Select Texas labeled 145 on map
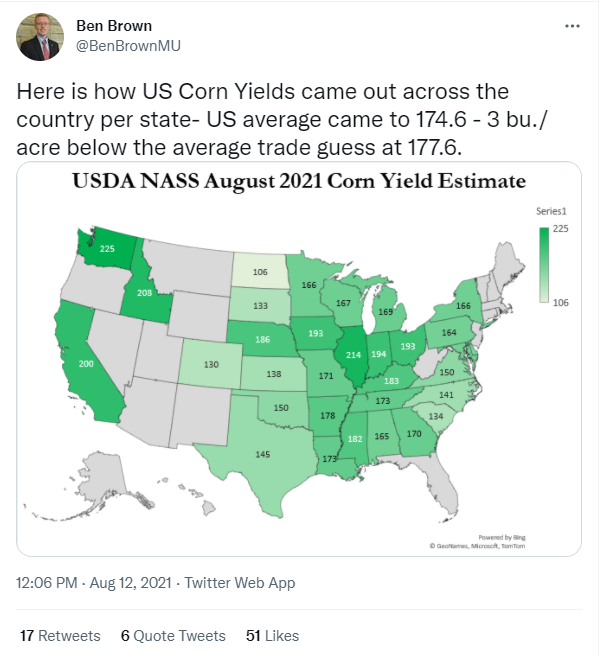 (263, 454)
